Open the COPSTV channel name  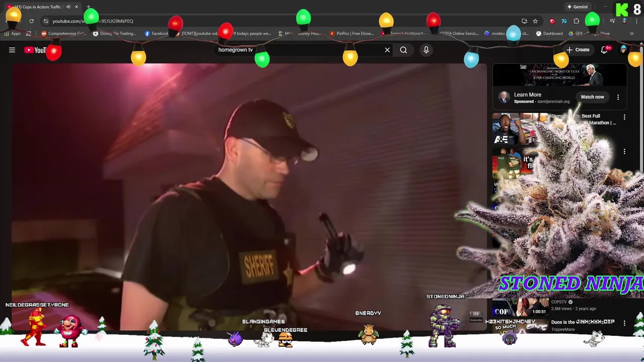coord(558,302)
